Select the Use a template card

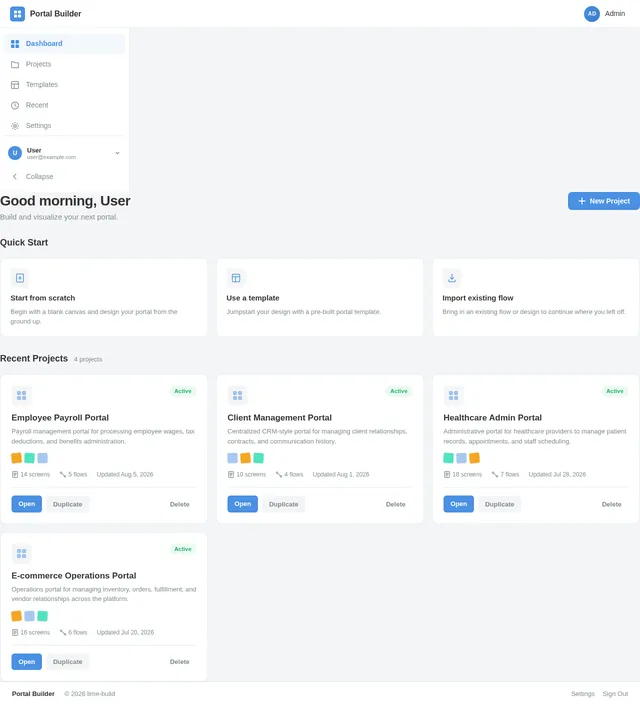320,298
